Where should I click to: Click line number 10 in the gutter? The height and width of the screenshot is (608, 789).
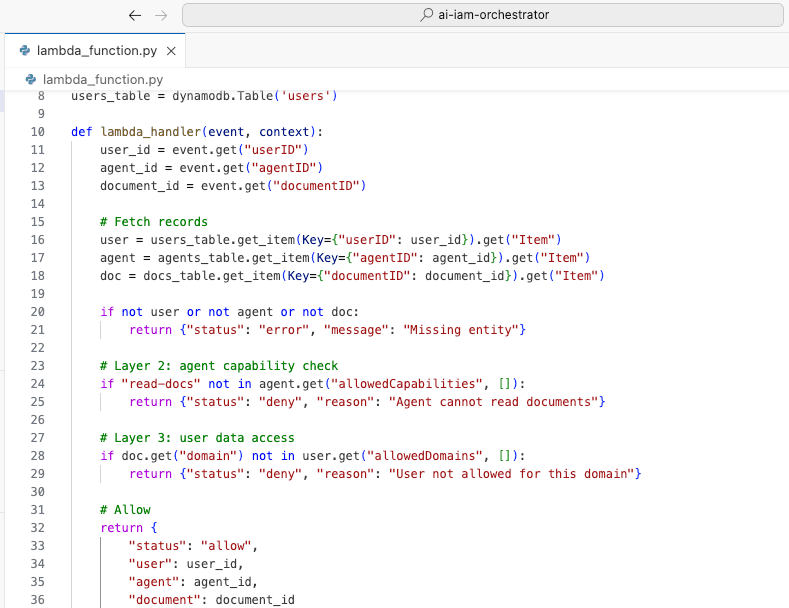(x=38, y=132)
